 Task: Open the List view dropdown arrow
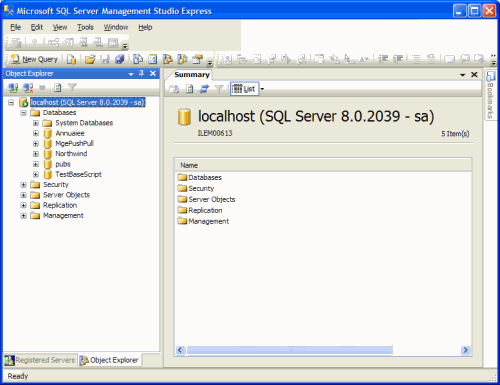262,89
